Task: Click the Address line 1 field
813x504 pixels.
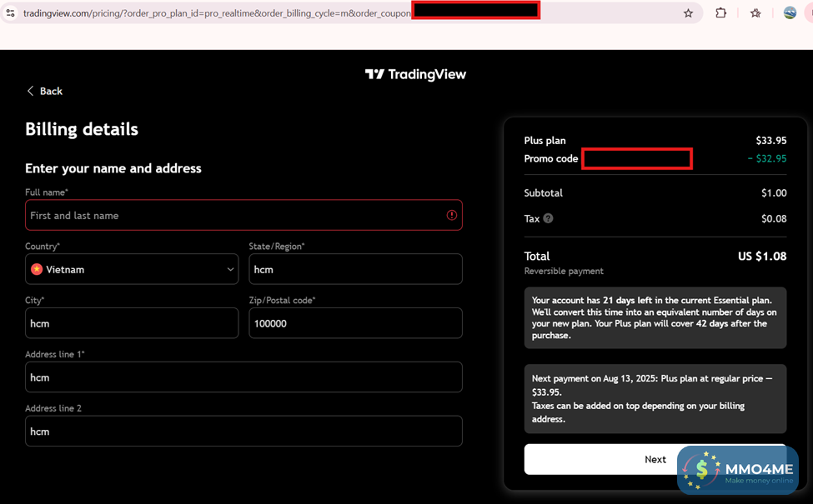Action: pos(243,377)
